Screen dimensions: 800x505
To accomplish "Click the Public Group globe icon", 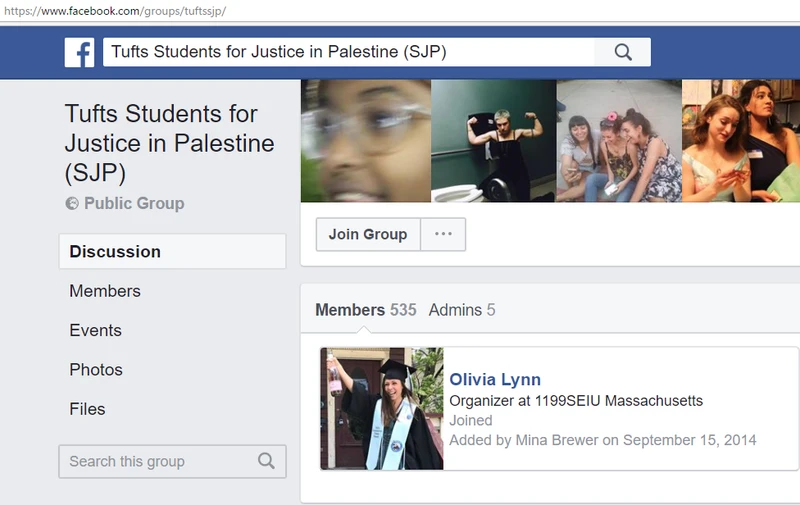I will click(72, 204).
